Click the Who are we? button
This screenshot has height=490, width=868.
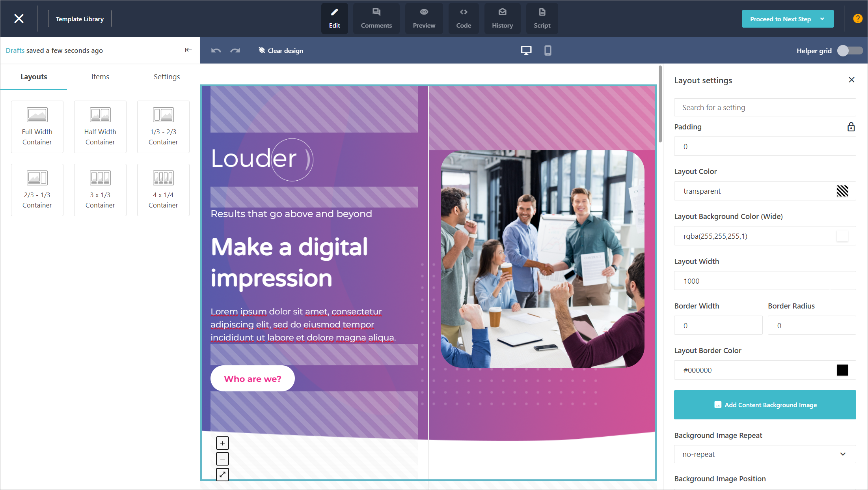tap(253, 378)
